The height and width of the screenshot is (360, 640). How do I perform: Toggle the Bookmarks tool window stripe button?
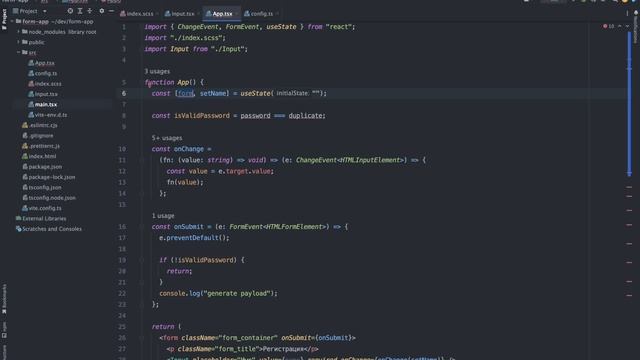coord(4,299)
